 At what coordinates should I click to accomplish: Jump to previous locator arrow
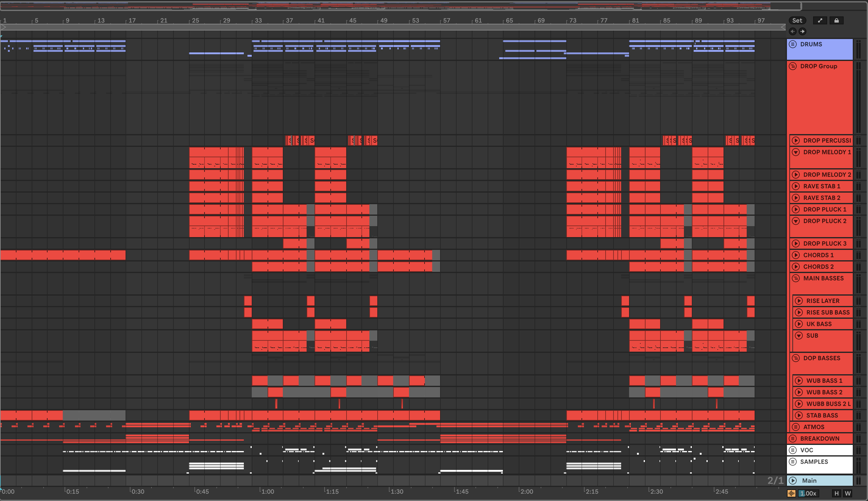pos(793,31)
